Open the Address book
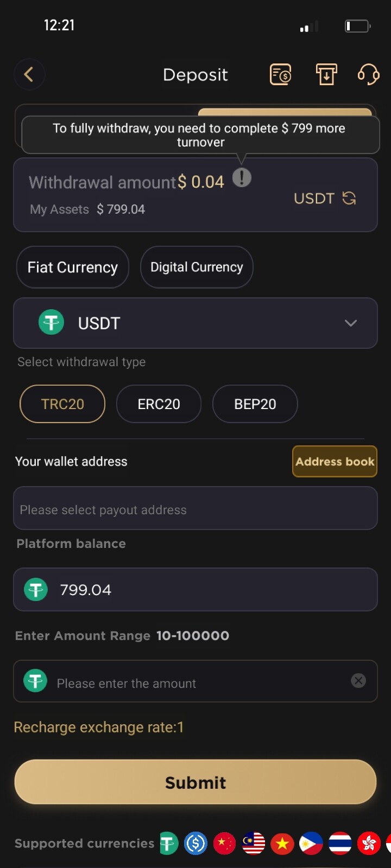This screenshot has width=391, height=868. 335,462
